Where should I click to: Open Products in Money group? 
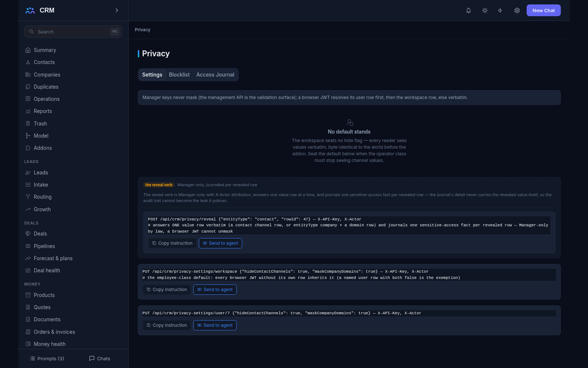click(73, 295)
